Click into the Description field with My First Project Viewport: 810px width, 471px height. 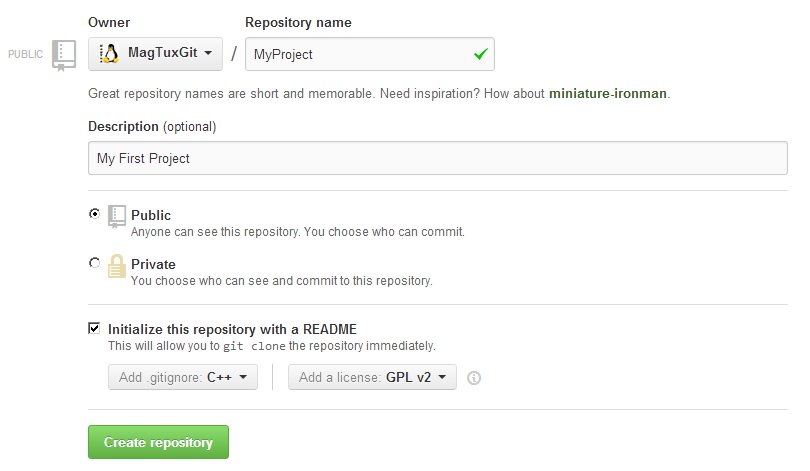tap(437, 158)
